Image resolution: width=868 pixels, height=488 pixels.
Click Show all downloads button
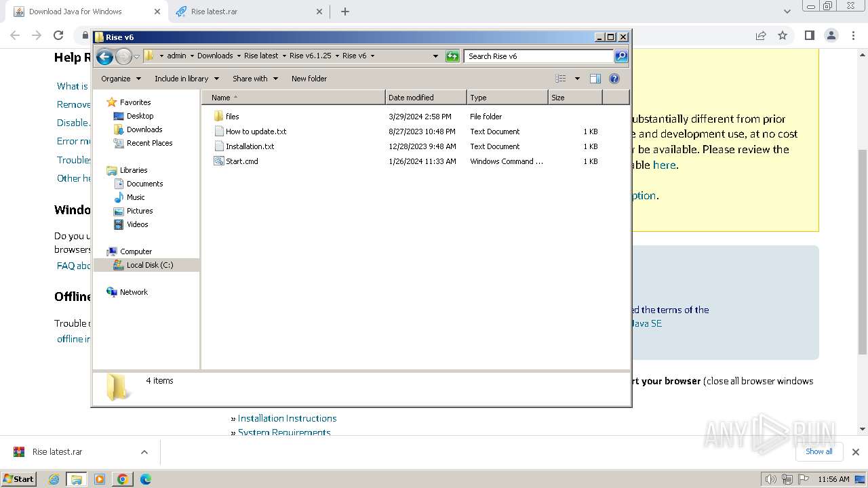click(819, 451)
